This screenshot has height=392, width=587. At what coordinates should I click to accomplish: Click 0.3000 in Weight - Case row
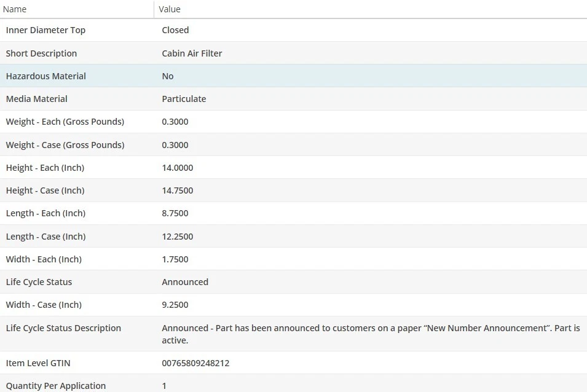point(175,145)
